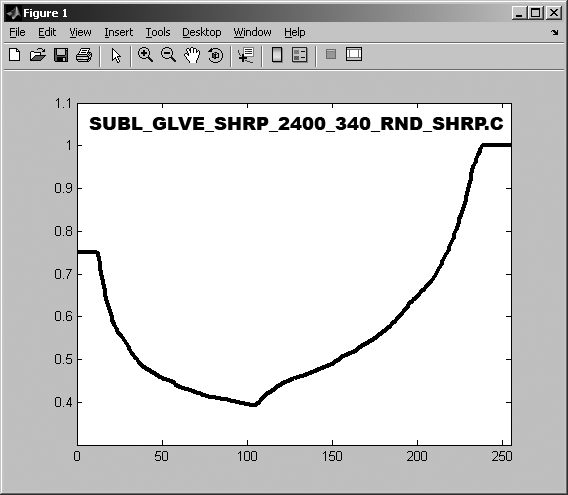Screen dimensions: 568x495
Task: Open the Help menu
Action: click(295, 32)
